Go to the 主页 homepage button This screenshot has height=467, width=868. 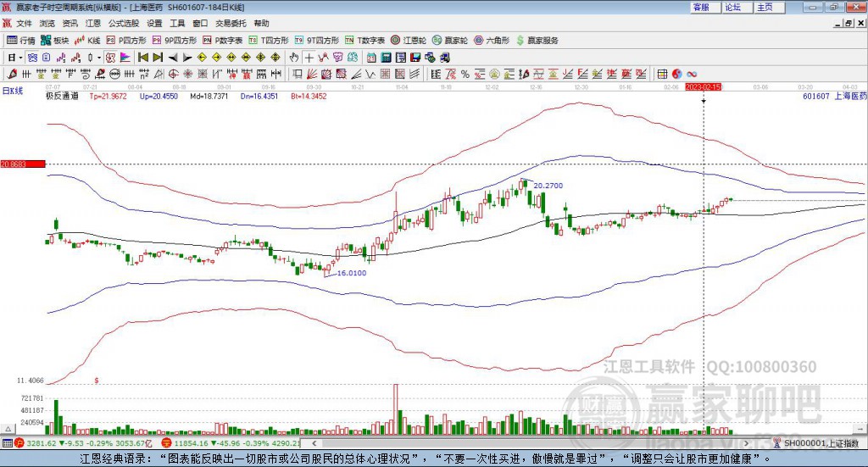click(x=765, y=7)
